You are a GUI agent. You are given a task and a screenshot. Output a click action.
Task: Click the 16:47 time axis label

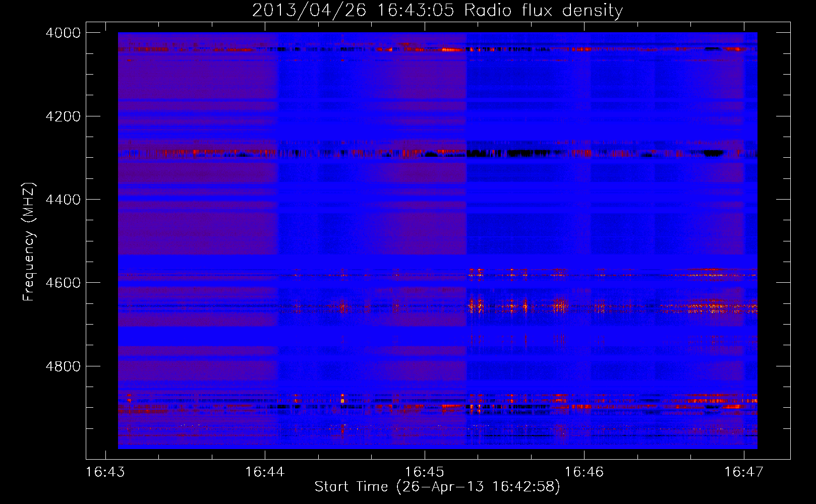pos(744,472)
